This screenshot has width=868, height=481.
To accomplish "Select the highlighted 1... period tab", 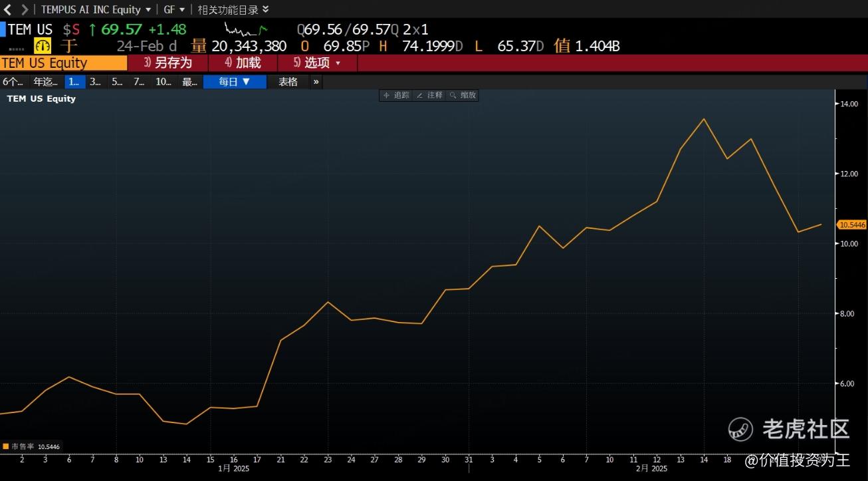I will click(74, 82).
